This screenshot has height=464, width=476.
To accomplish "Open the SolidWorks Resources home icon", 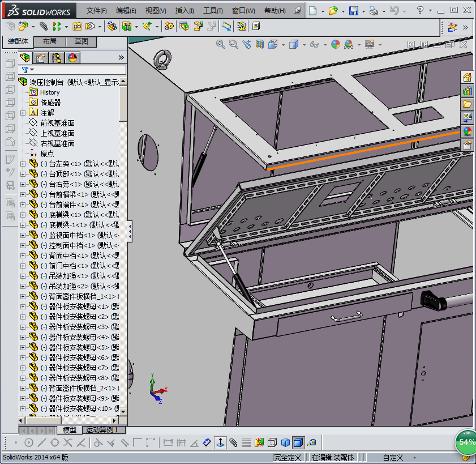I will click(x=468, y=77).
